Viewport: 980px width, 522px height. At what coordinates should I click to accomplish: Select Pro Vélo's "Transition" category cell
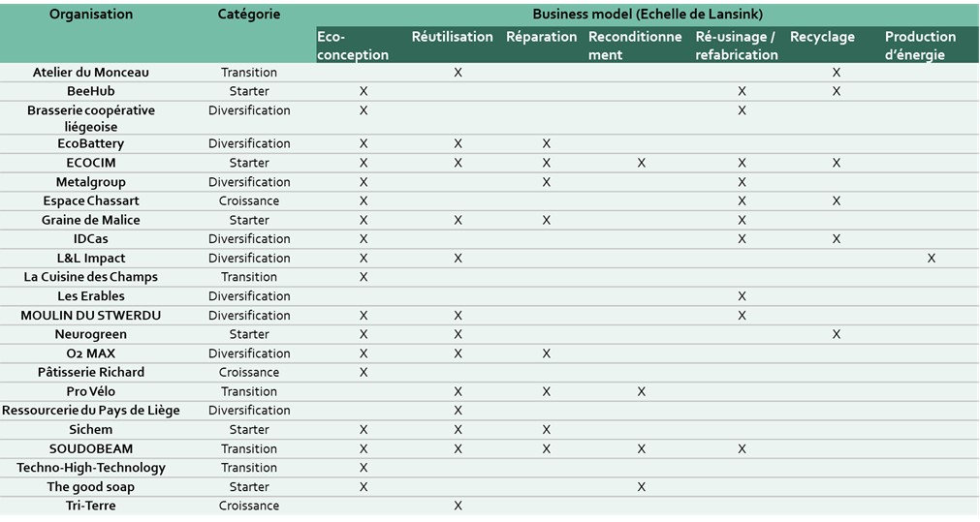(x=249, y=392)
